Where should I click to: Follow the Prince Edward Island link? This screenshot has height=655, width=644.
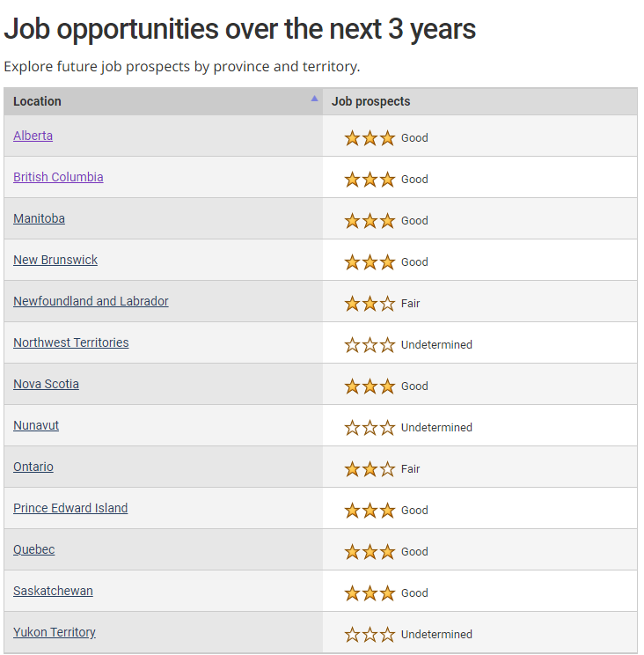[x=70, y=508]
